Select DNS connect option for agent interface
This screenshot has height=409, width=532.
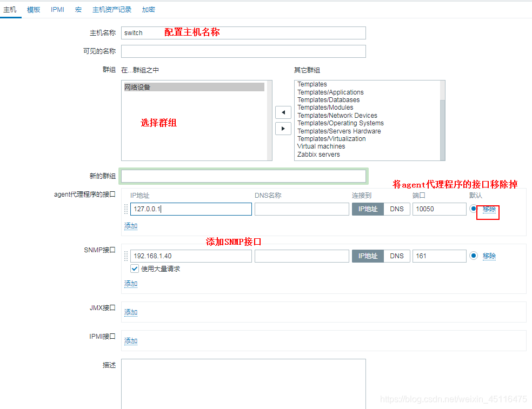[397, 209]
